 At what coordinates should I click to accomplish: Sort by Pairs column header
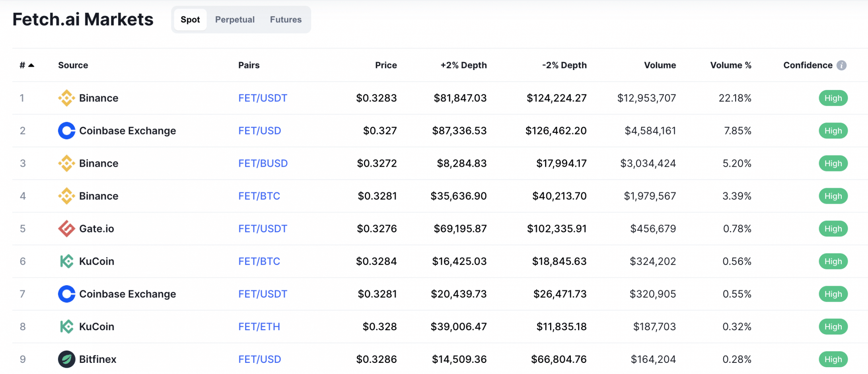click(x=249, y=65)
